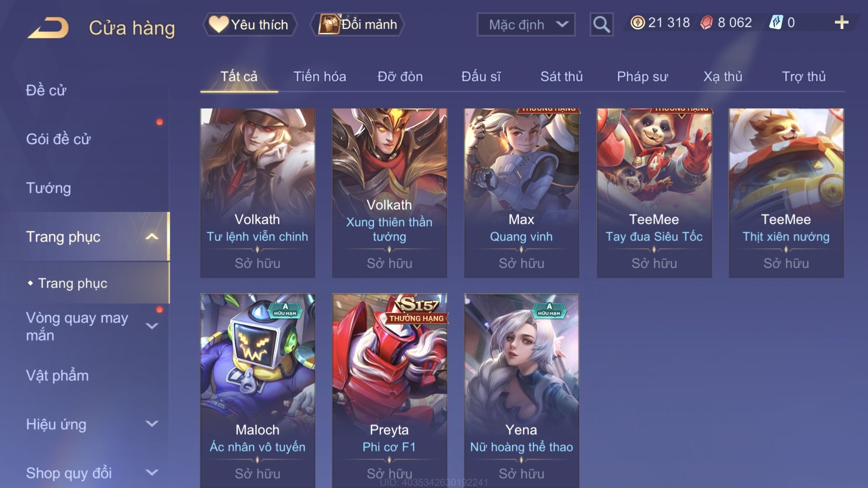Click the blue voucher ticket icon

(x=776, y=22)
